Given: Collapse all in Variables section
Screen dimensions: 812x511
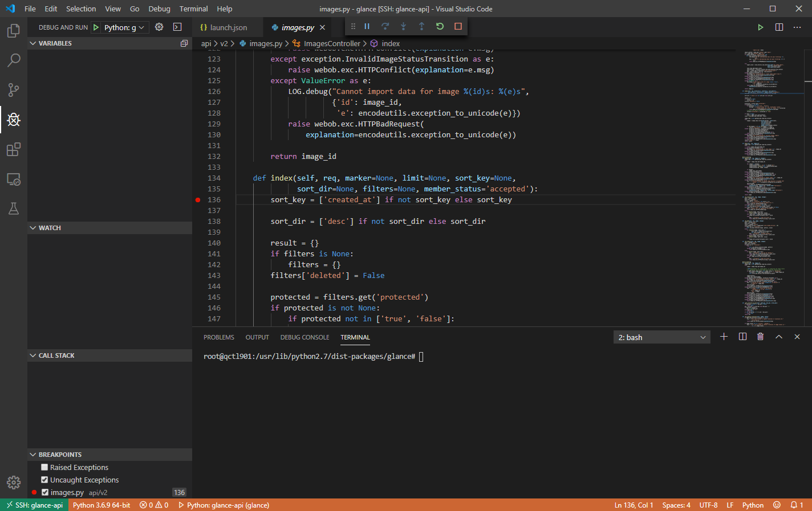Looking at the screenshot, I should click(184, 43).
